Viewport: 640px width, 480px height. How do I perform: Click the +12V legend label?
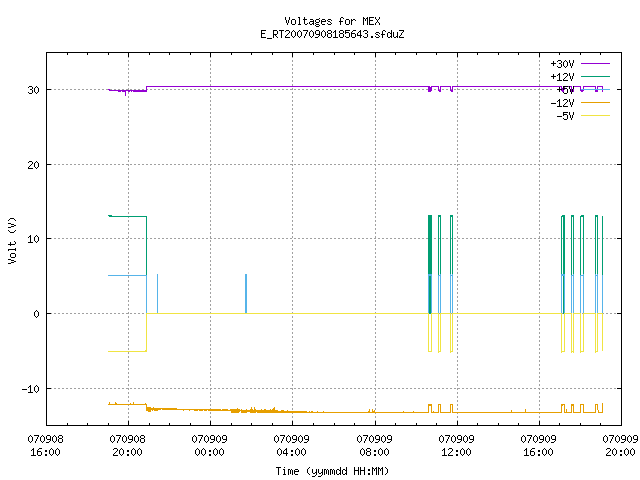pyautogui.click(x=562, y=77)
